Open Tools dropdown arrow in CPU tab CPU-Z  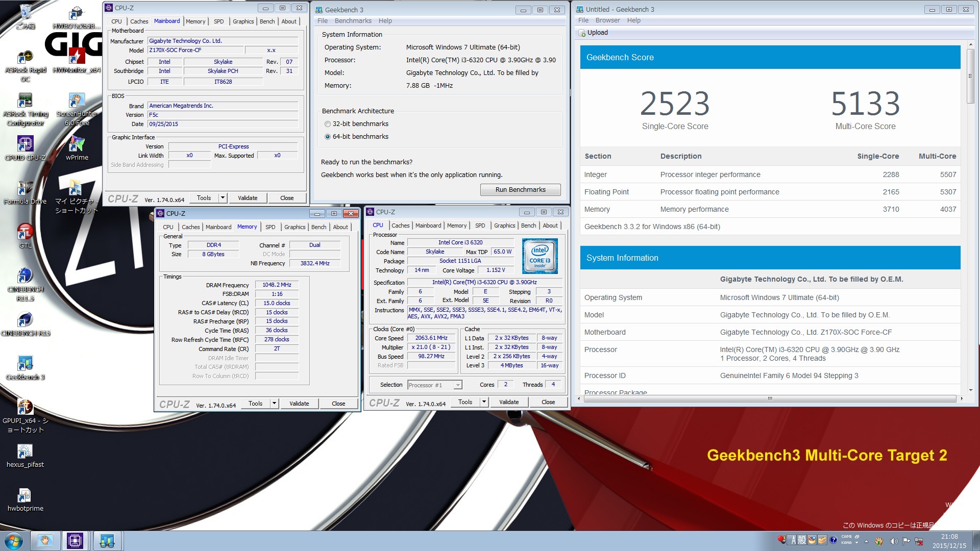click(x=484, y=402)
